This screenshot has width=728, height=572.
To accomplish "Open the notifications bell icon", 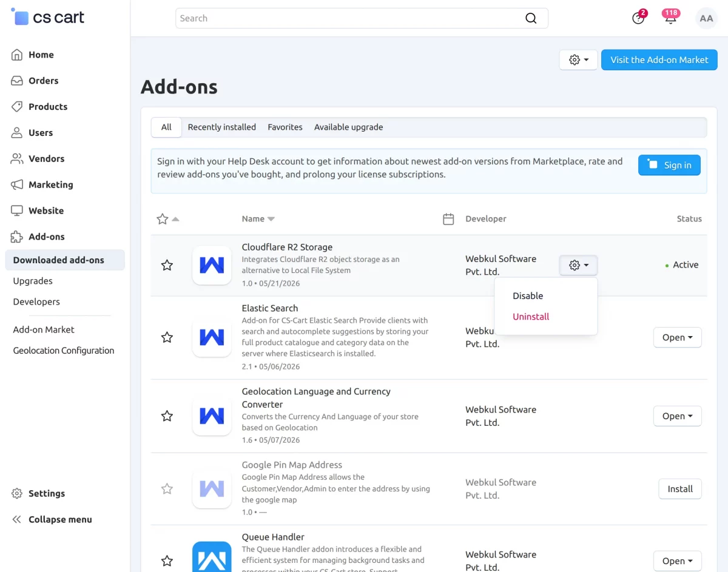I will (x=670, y=18).
